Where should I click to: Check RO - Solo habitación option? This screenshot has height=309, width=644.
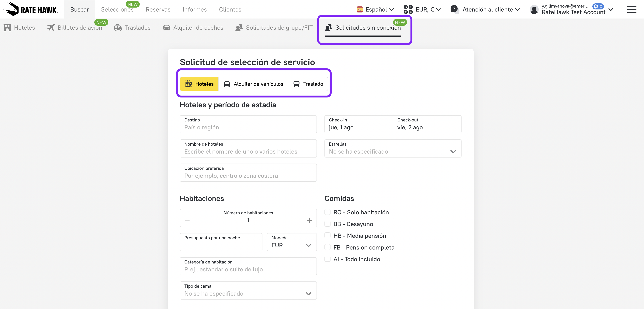327,212
